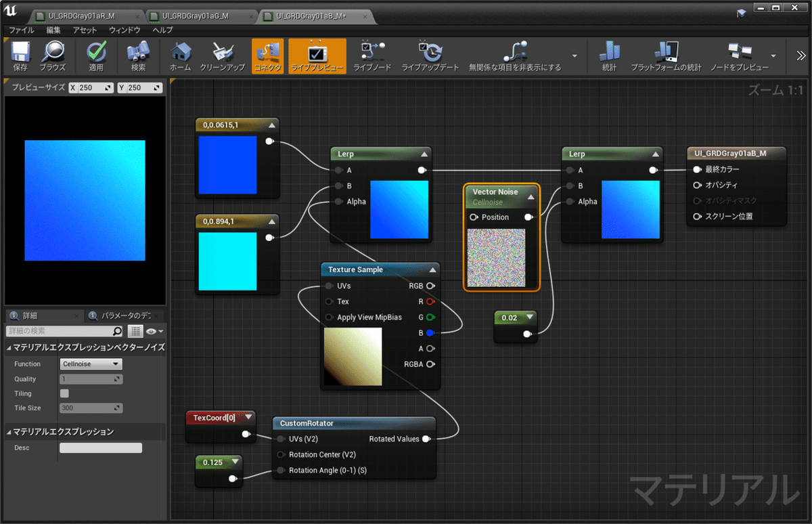Close the UI_GRDGray01aB_M tab

tap(366, 16)
